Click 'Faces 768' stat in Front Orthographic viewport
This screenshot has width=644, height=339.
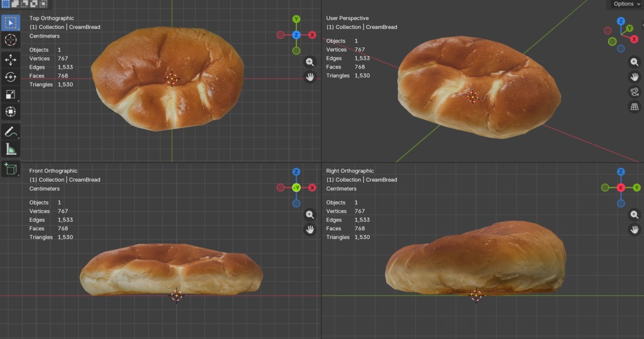point(48,228)
